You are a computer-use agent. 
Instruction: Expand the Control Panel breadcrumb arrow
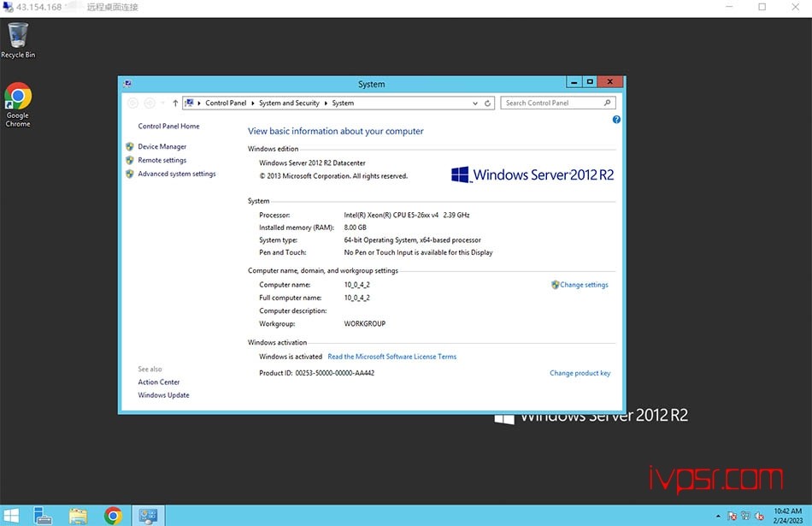pyautogui.click(x=253, y=103)
